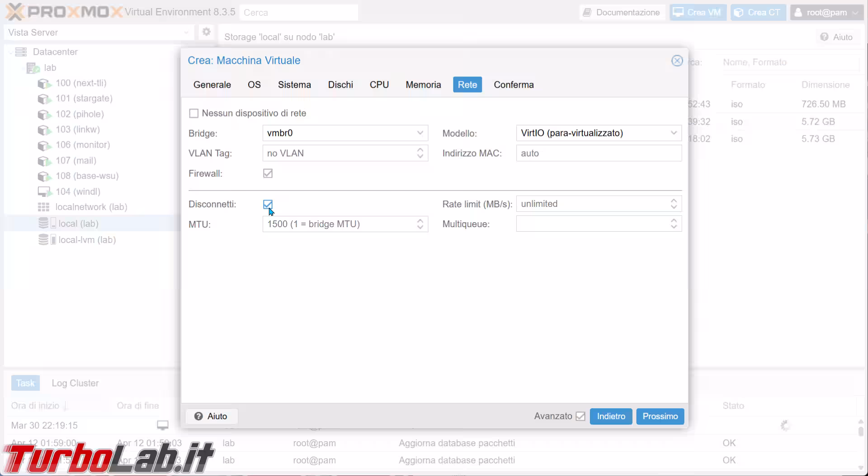Toggle the Firewall checkbox
Viewport: 868px width, 476px height.
[x=268, y=173]
